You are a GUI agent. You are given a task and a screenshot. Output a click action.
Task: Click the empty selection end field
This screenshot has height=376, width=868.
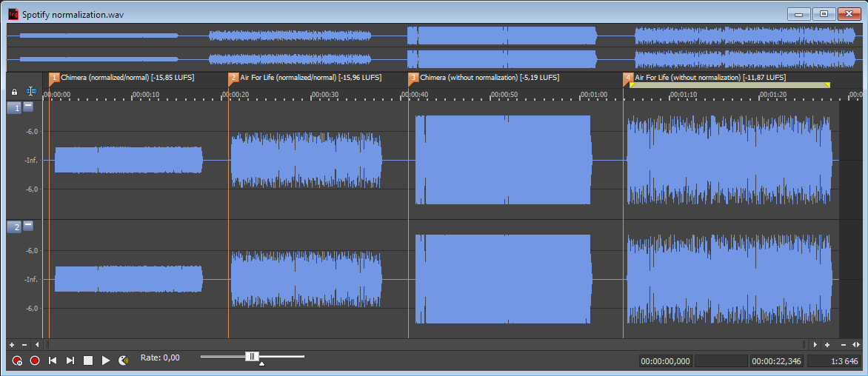721,361
